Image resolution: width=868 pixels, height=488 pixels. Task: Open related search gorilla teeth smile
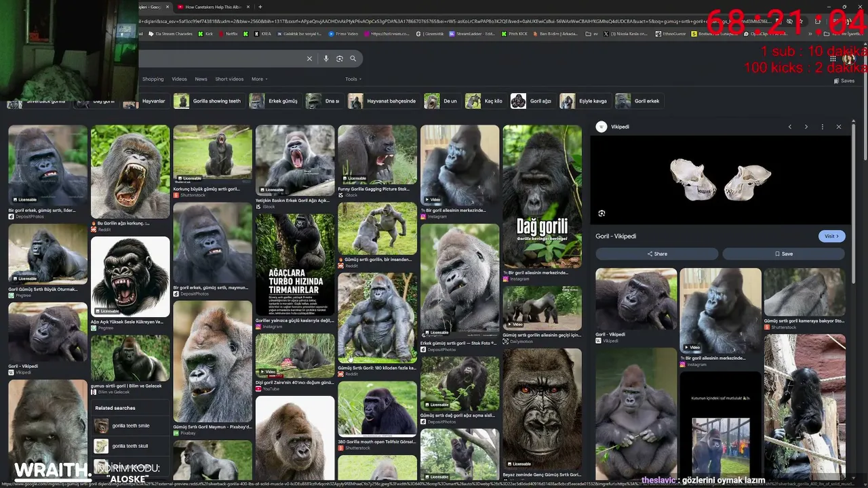[x=130, y=426]
